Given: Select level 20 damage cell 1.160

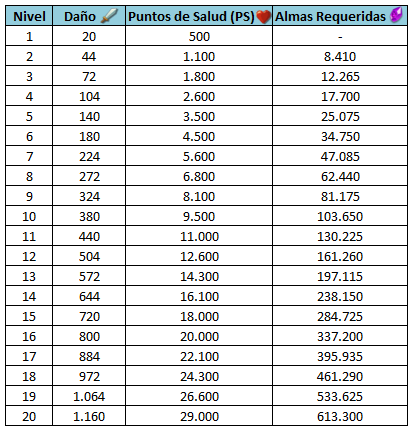Looking at the screenshot, I should point(89,416).
